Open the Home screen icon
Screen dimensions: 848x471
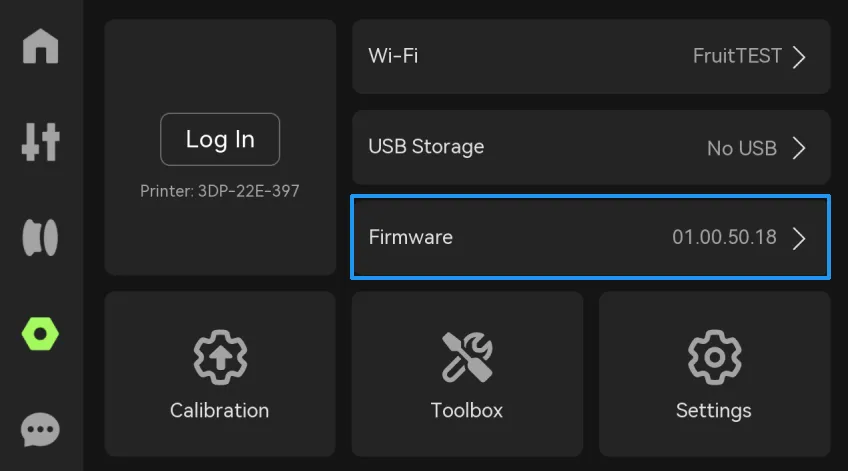tap(41, 47)
